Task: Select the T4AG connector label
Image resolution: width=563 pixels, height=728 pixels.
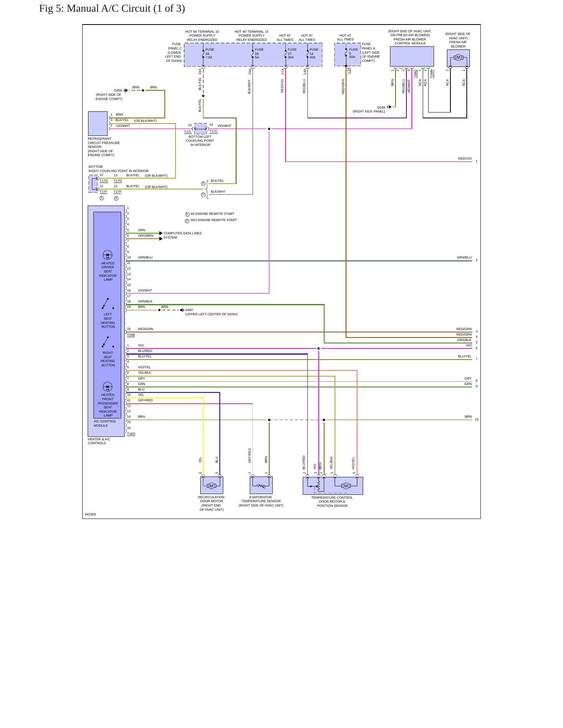Action: pyautogui.click(x=415, y=74)
